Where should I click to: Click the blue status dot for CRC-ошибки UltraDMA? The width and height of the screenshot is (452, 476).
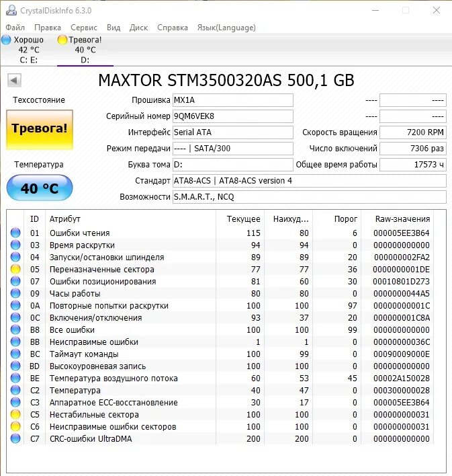15,438
